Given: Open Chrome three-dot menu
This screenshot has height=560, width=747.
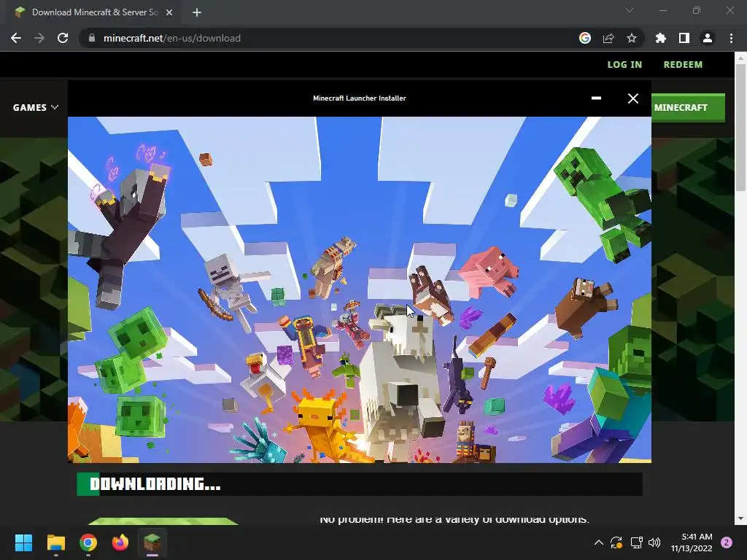Looking at the screenshot, I should tap(731, 38).
